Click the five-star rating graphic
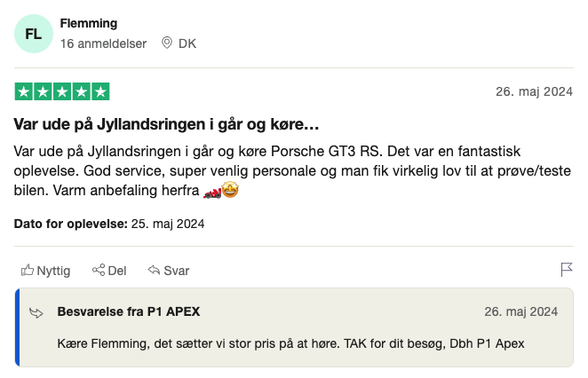The width and height of the screenshot is (588, 378). point(62,91)
